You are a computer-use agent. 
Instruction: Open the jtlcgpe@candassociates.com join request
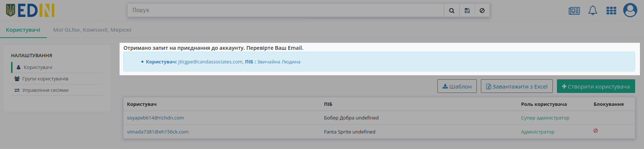point(210,62)
